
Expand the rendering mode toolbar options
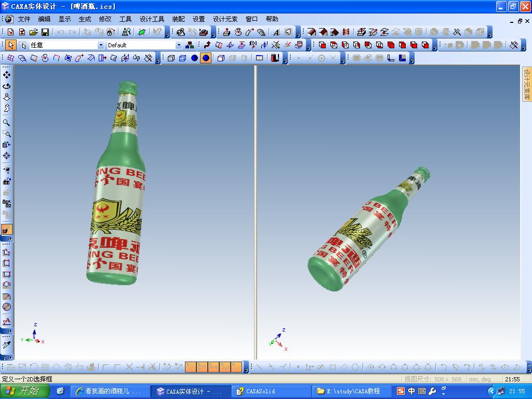285,58
